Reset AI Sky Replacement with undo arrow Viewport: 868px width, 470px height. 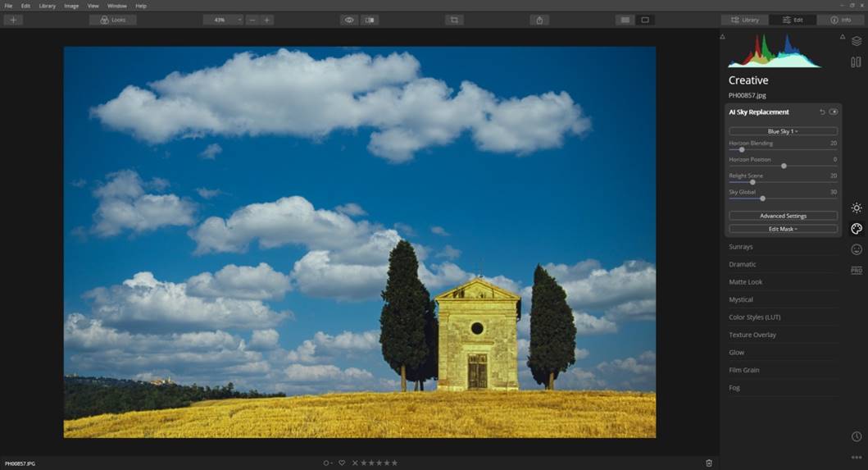click(822, 112)
